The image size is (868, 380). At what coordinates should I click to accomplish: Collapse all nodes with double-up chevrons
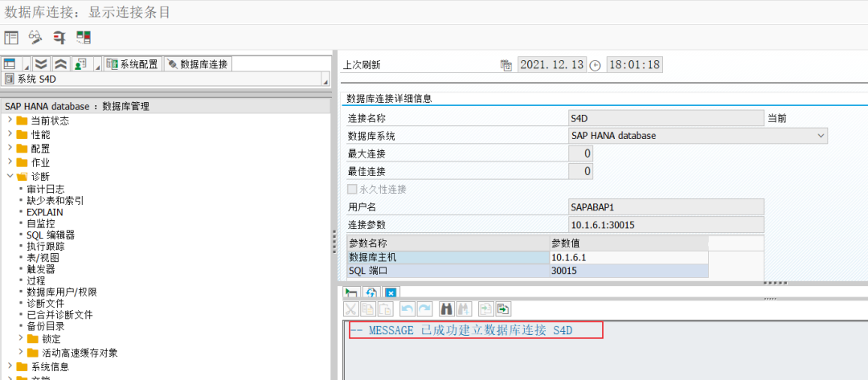[x=60, y=63]
